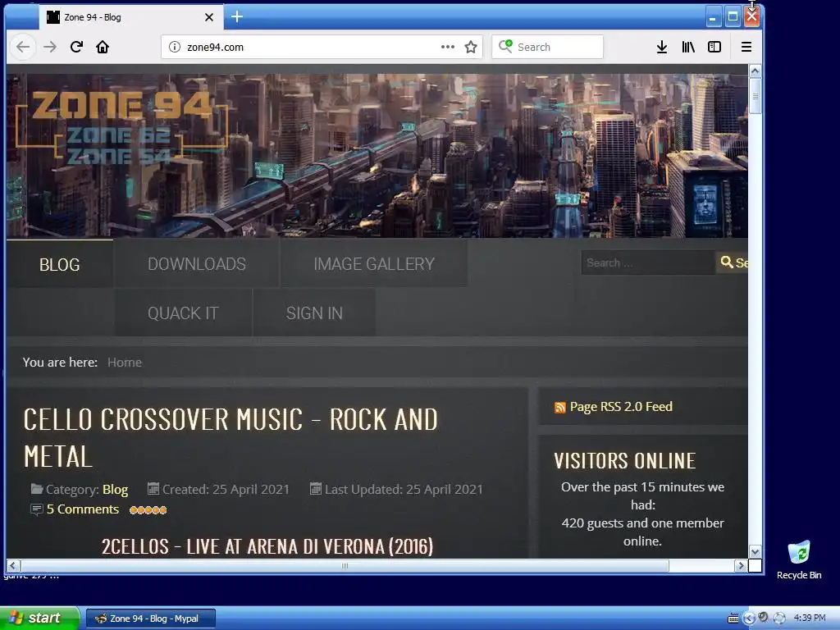The height and width of the screenshot is (630, 840).
Task: Go back to the previous page
Action: pos(23,47)
